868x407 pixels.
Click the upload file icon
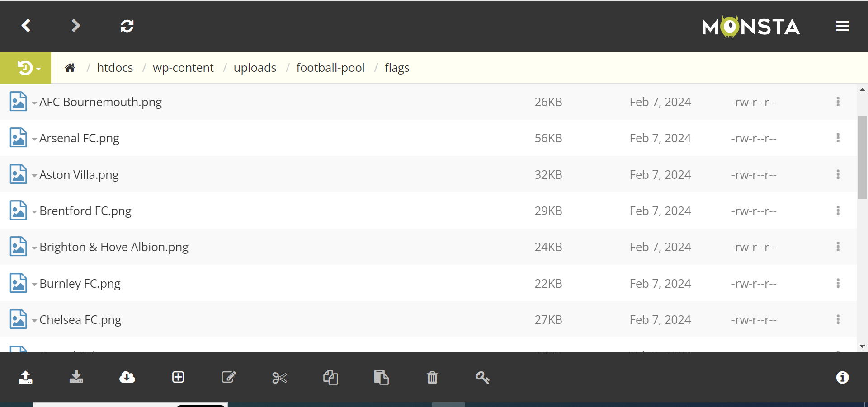point(25,377)
